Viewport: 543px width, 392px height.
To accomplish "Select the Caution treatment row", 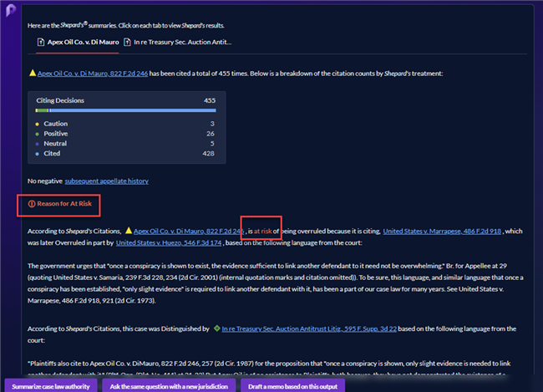I will pyautogui.click(x=125, y=124).
